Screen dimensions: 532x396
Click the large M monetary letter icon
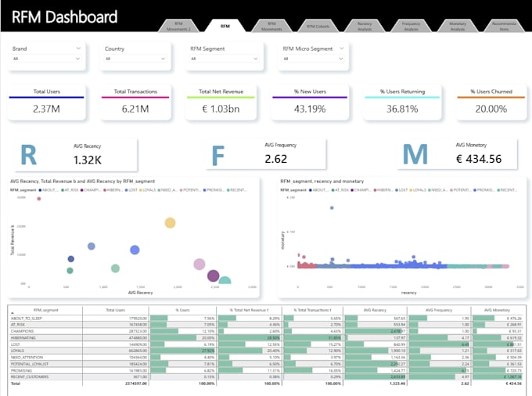[x=415, y=154]
